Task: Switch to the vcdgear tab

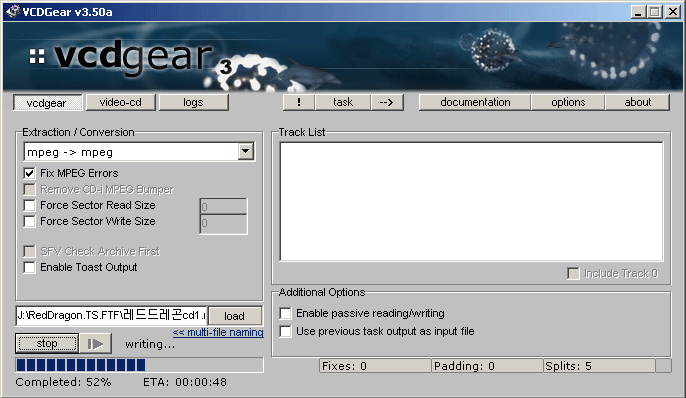Action: point(47,103)
